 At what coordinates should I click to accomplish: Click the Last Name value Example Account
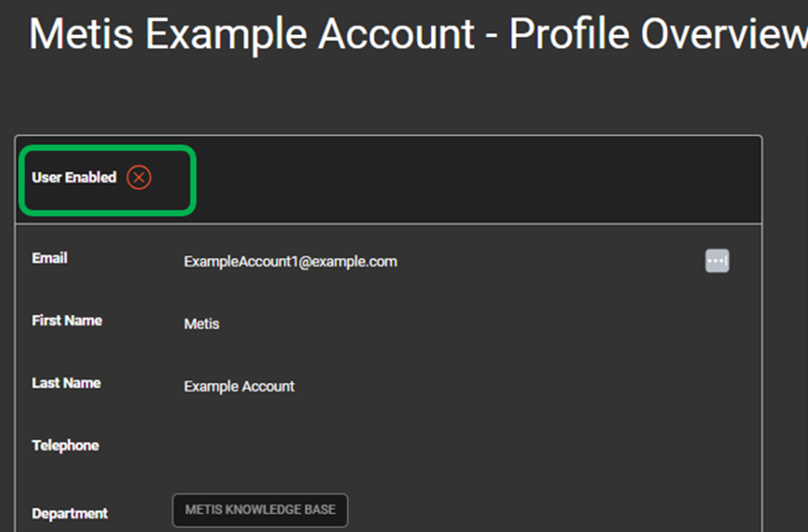point(239,386)
